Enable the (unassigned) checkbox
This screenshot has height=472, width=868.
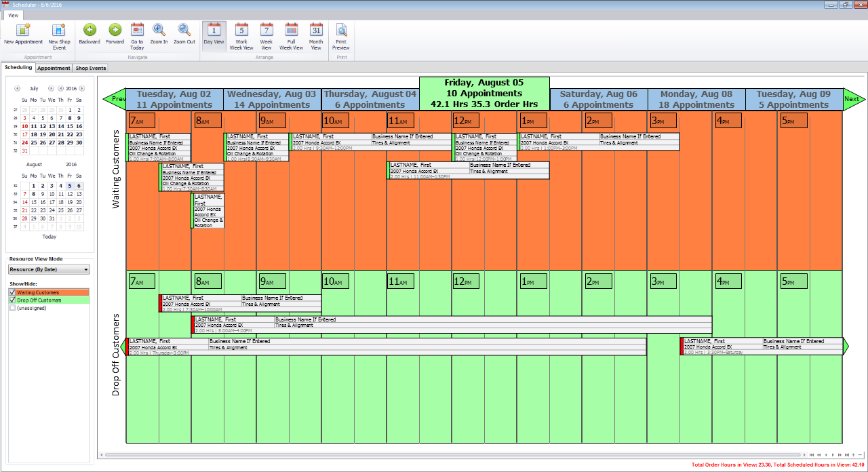coord(12,307)
